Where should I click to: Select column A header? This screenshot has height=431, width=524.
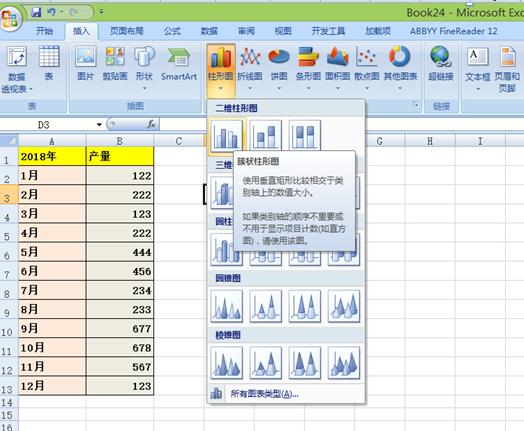pos(52,141)
